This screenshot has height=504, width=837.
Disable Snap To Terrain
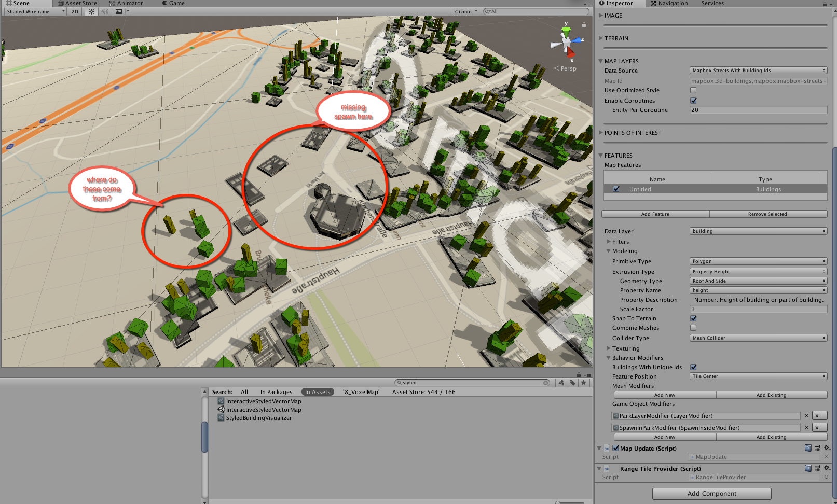click(693, 318)
